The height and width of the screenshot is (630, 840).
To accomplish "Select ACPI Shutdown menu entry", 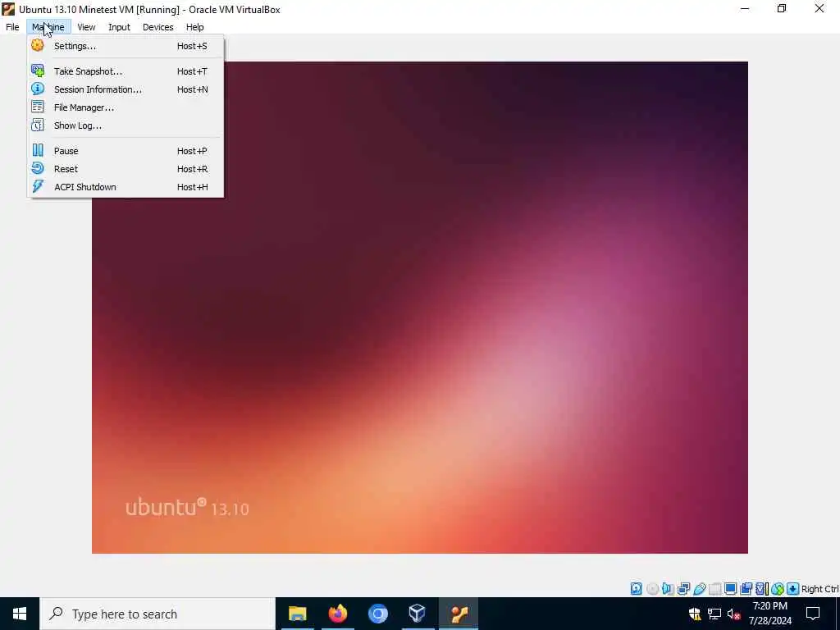I will coord(126,187).
